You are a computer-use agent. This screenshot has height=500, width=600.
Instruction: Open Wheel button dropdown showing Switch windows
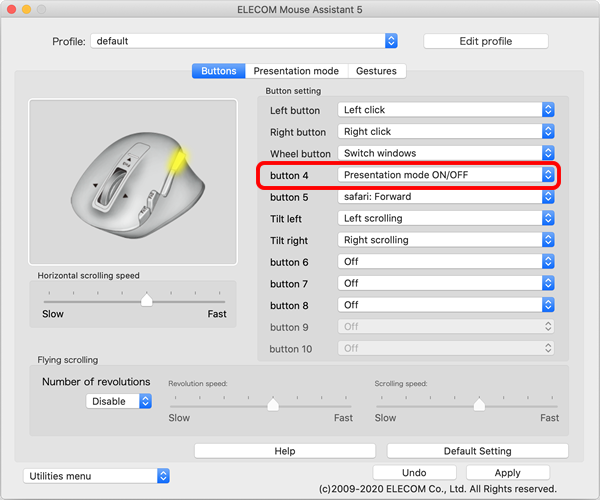pos(446,153)
